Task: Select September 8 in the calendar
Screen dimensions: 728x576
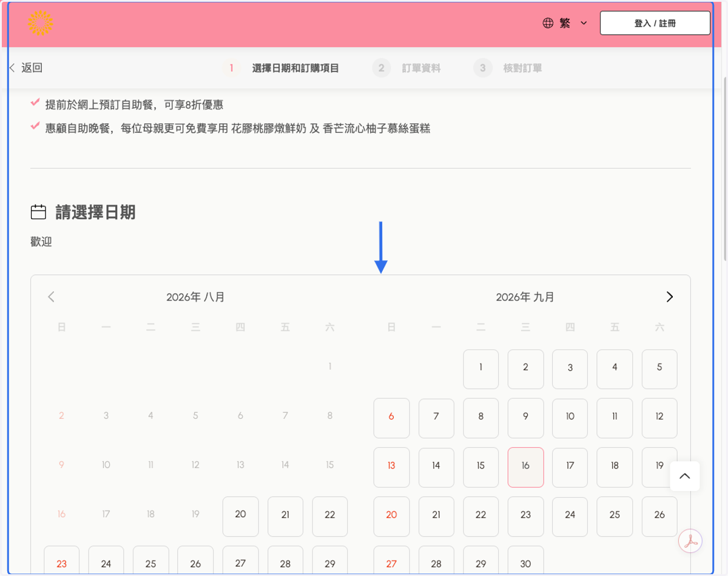Action: click(x=481, y=418)
